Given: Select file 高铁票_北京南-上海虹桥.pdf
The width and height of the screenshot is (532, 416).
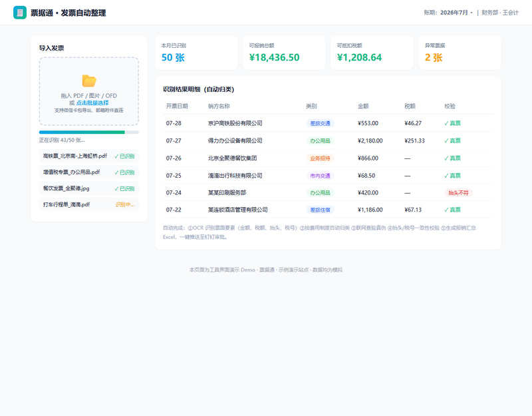Looking at the screenshot, I should tap(89, 156).
